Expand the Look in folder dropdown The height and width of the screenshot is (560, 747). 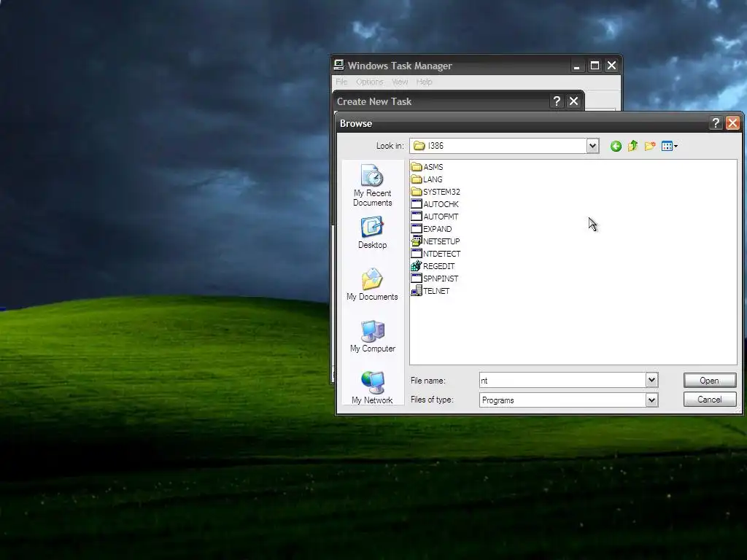592,146
